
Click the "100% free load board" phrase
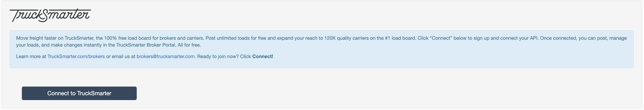(x=128, y=38)
